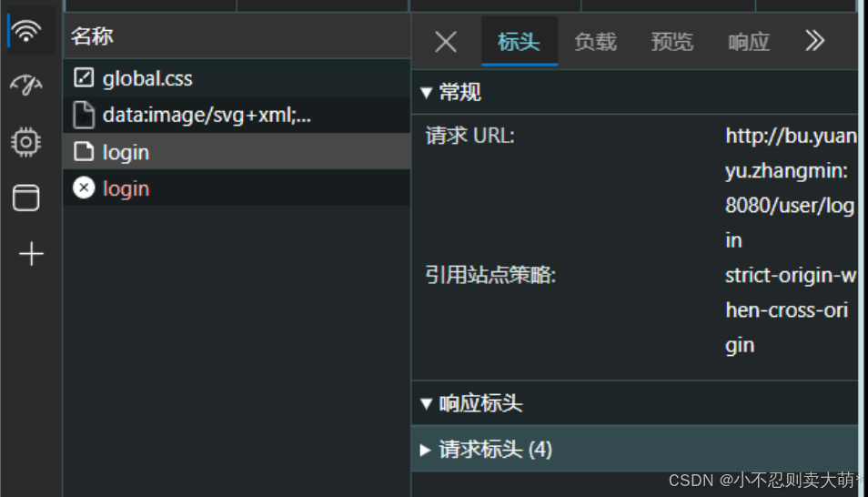The image size is (868, 497).
Task: Show more tabs with the double chevron
Action: point(814,40)
